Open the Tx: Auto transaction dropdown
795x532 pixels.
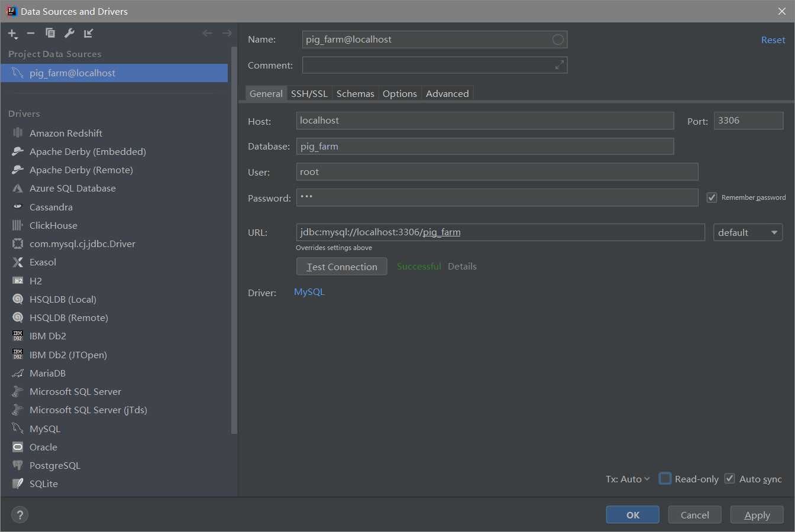pos(628,479)
